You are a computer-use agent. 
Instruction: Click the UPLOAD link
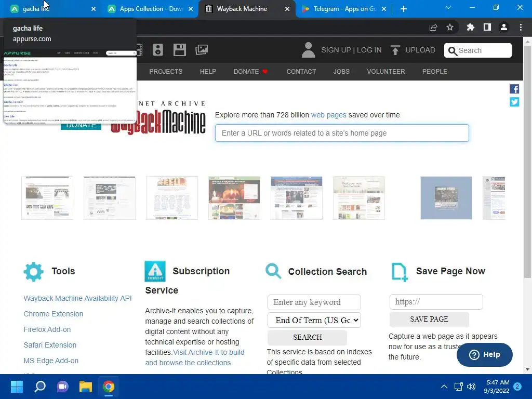click(x=420, y=50)
